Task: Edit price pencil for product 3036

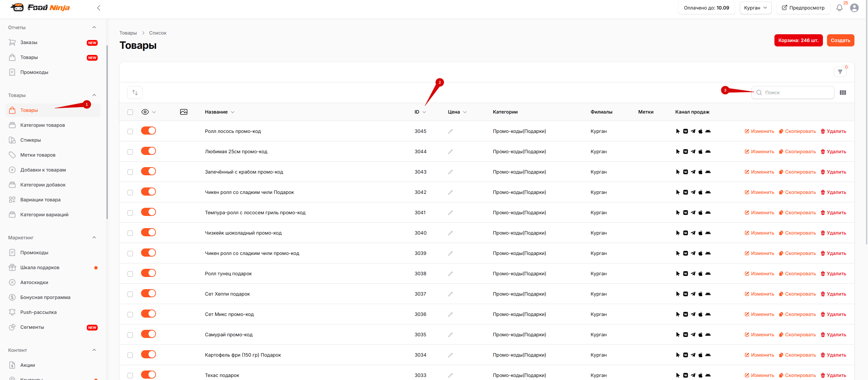Action: 450,314
